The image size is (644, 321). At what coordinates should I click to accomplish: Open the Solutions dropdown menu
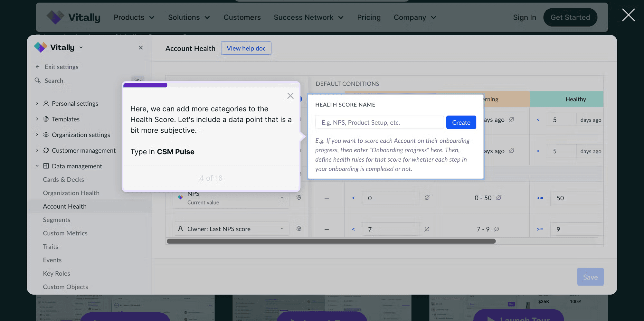[x=189, y=17]
